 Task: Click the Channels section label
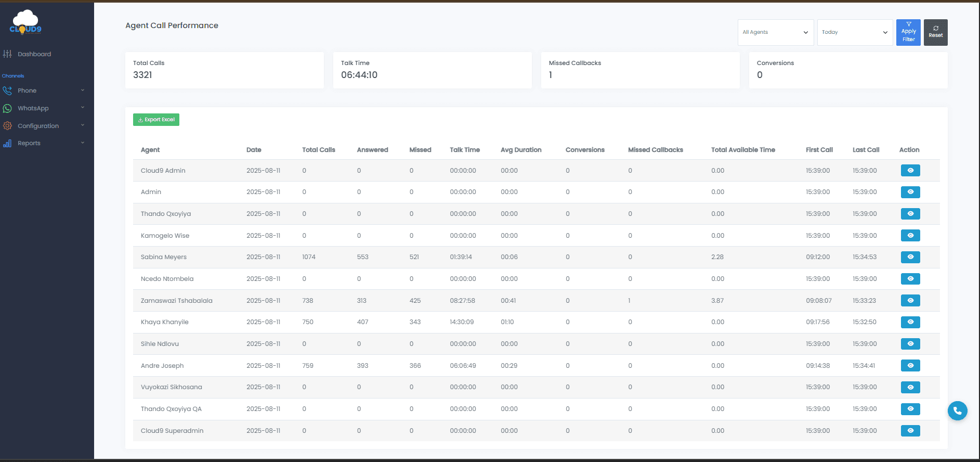[x=13, y=76]
